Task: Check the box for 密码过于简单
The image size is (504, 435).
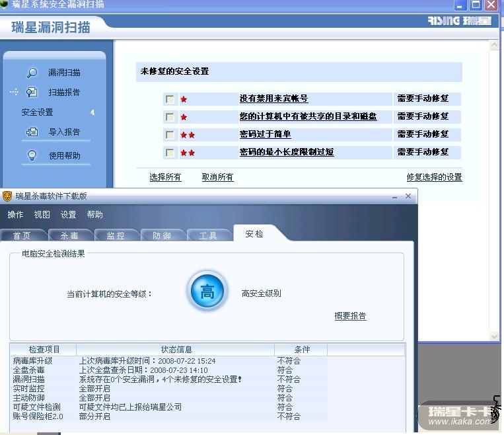Action: click(x=170, y=135)
